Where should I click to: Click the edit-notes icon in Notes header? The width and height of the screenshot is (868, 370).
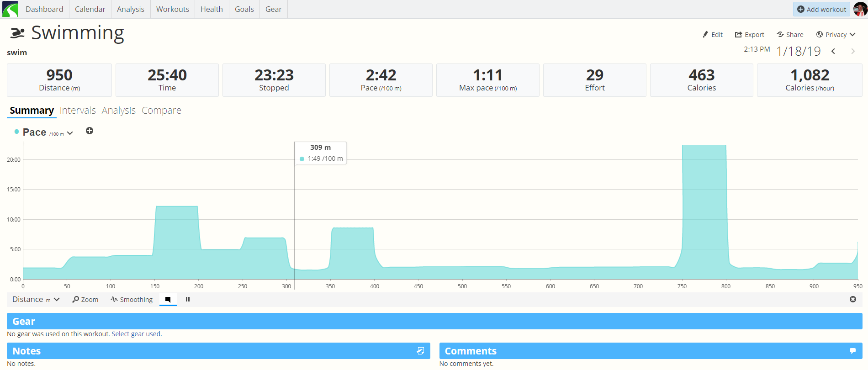[x=420, y=351]
